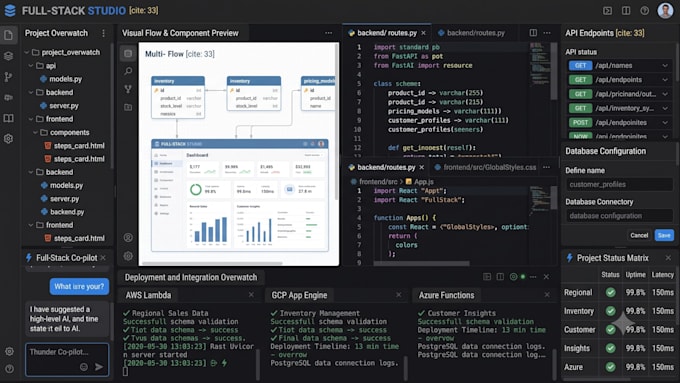Click Azure row status check

(610, 367)
